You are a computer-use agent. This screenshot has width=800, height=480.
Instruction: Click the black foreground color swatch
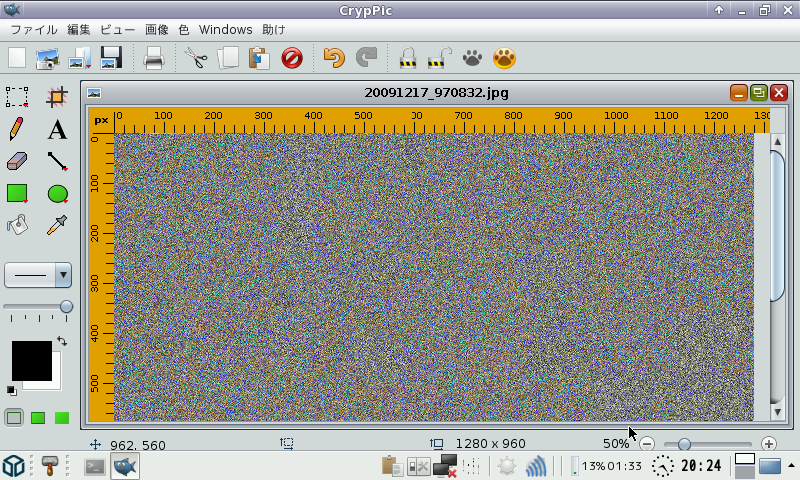coord(30,360)
